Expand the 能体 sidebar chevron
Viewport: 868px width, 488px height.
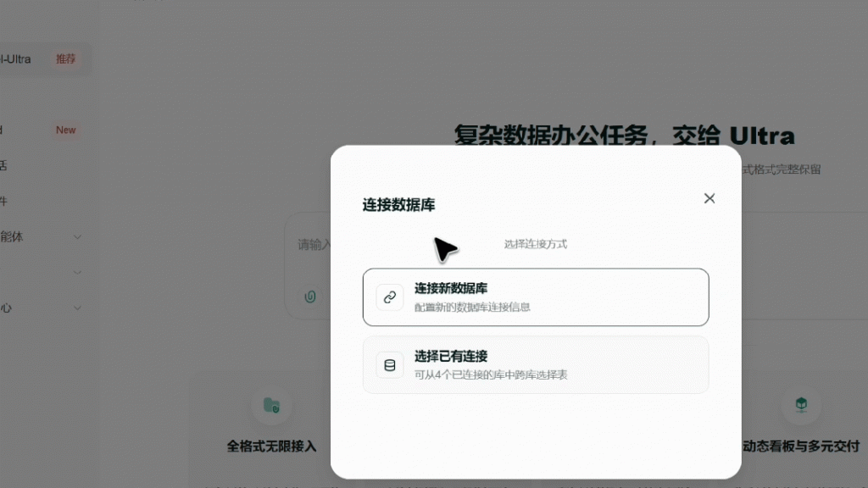point(77,237)
